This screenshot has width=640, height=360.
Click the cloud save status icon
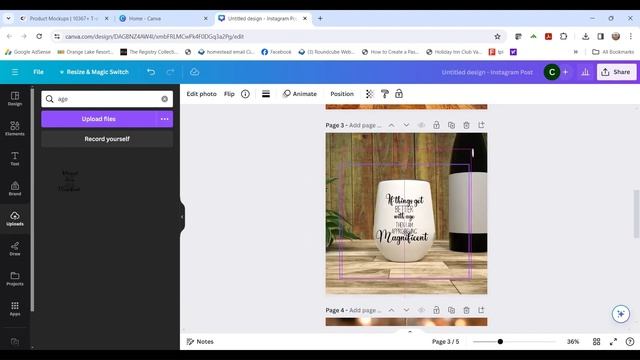194,72
